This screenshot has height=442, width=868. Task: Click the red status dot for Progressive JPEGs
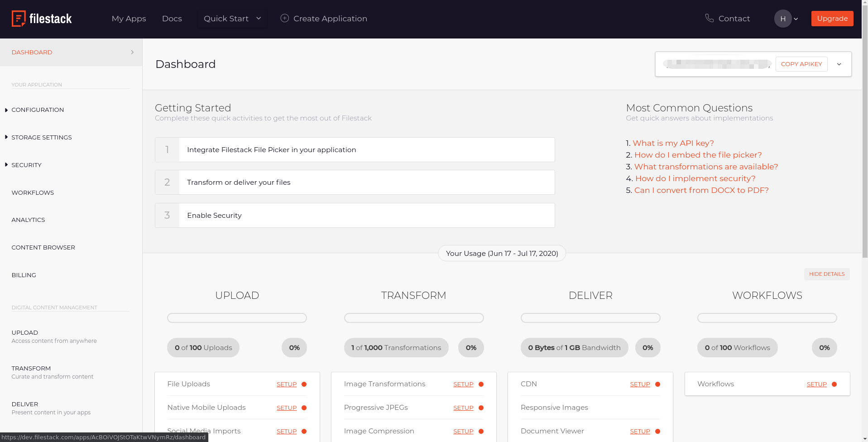(x=481, y=408)
